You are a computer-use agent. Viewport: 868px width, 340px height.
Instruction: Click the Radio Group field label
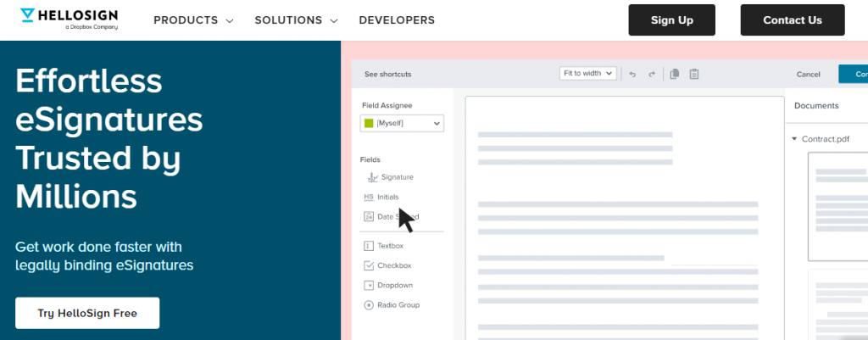pos(398,305)
